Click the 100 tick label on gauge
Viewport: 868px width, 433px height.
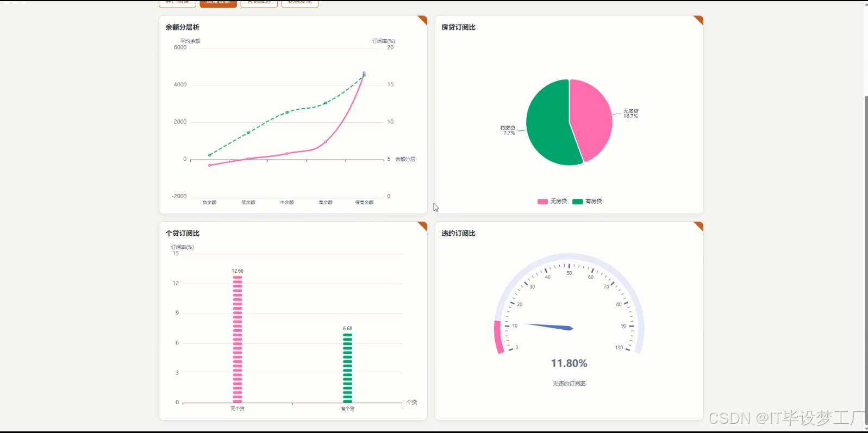619,348
